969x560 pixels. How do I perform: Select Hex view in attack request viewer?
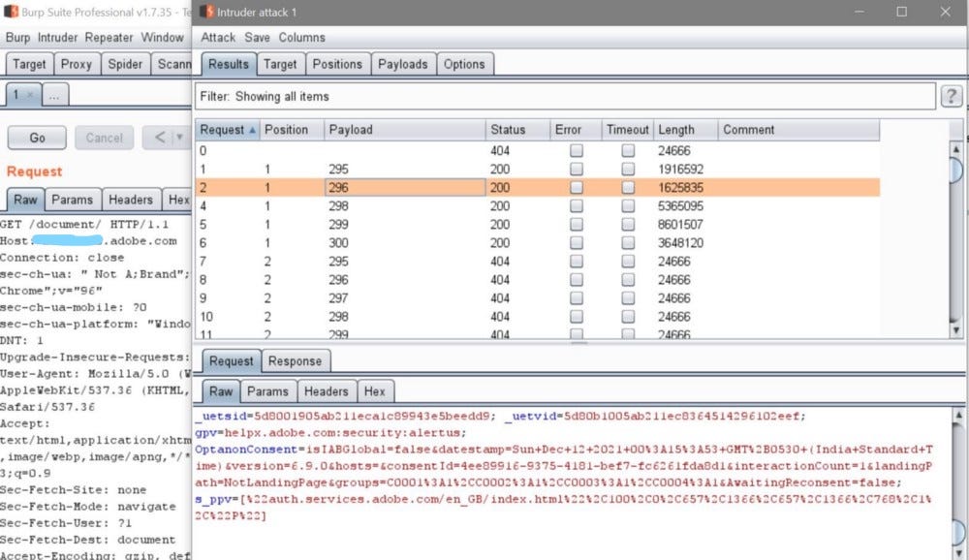click(374, 391)
